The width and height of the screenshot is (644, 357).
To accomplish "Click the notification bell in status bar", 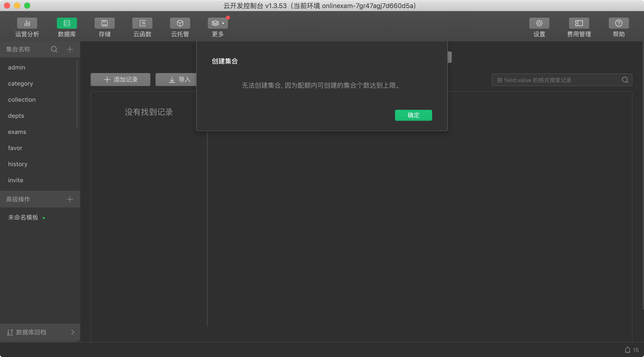I will click(x=627, y=350).
